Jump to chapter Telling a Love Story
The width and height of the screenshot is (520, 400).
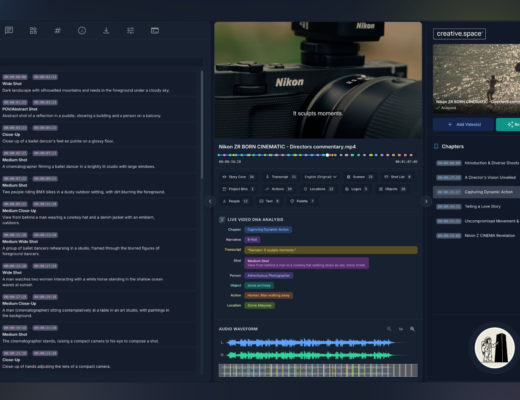pos(478,207)
